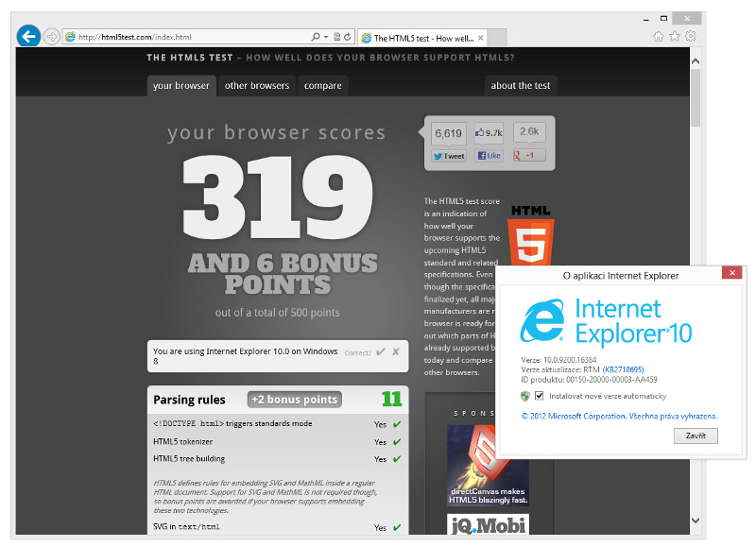Screen dimensions: 756x547
Task: Open a new tab with the blank tab button
Action: tap(497, 38)
